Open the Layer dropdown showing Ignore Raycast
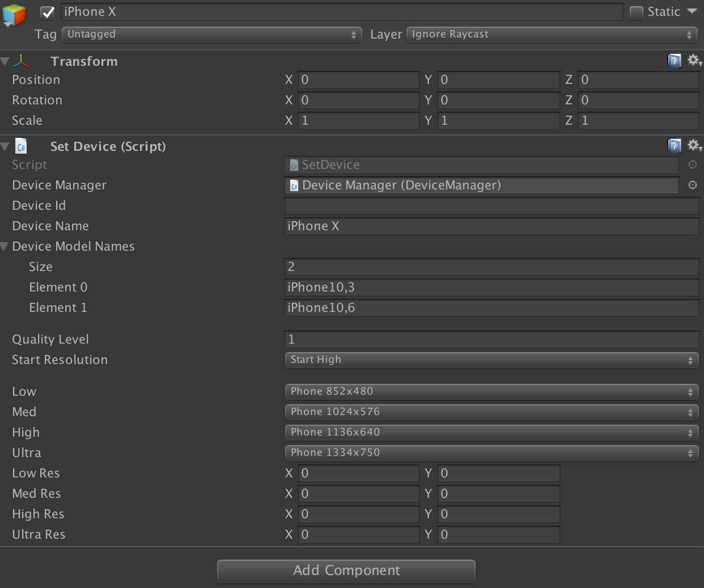This screenshot has height=588, width=704. pos(553,35)
